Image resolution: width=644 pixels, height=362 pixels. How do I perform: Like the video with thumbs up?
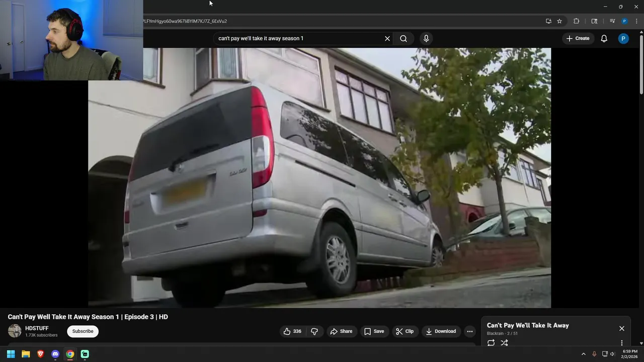click(293, 331)
